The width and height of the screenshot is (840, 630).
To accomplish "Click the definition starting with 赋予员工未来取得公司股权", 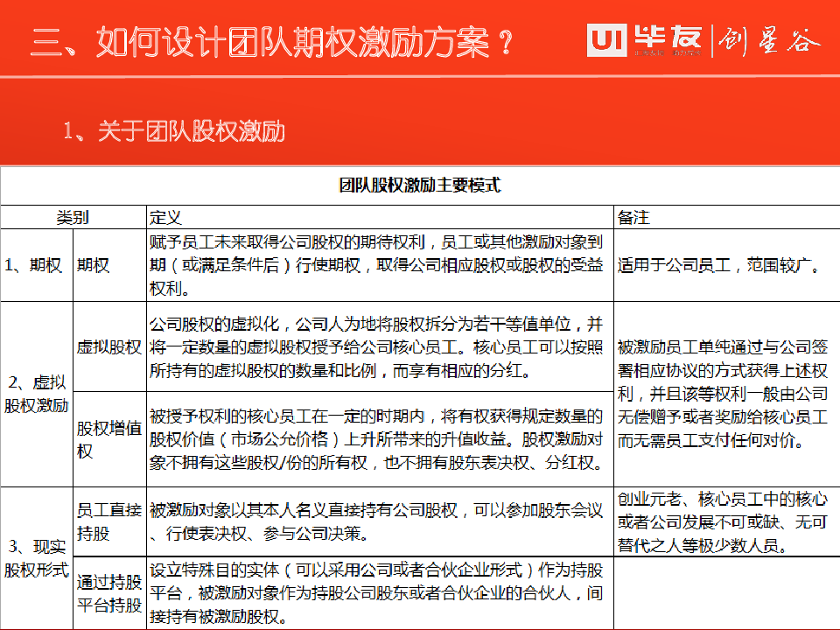I will 376,265.
